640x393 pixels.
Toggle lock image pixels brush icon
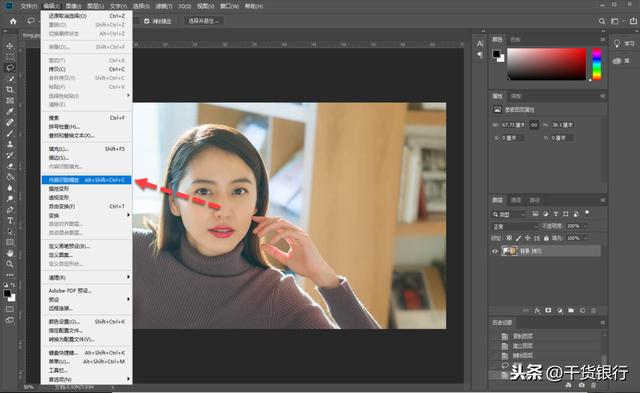pyautogui.click(x=518, y=238)
